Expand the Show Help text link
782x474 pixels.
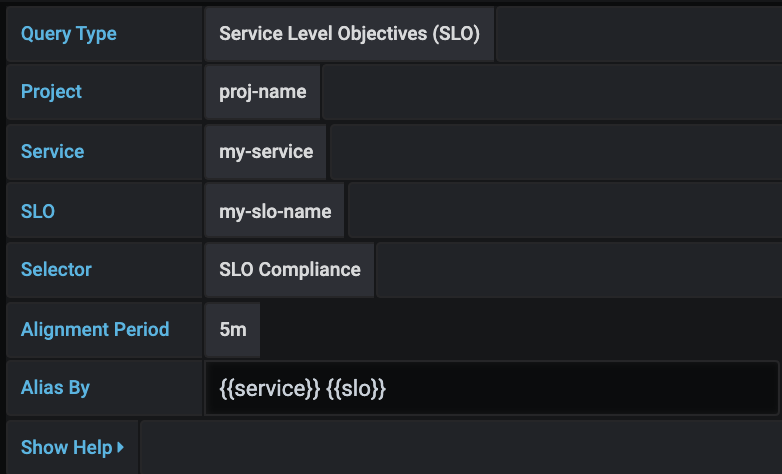point(66,448)
